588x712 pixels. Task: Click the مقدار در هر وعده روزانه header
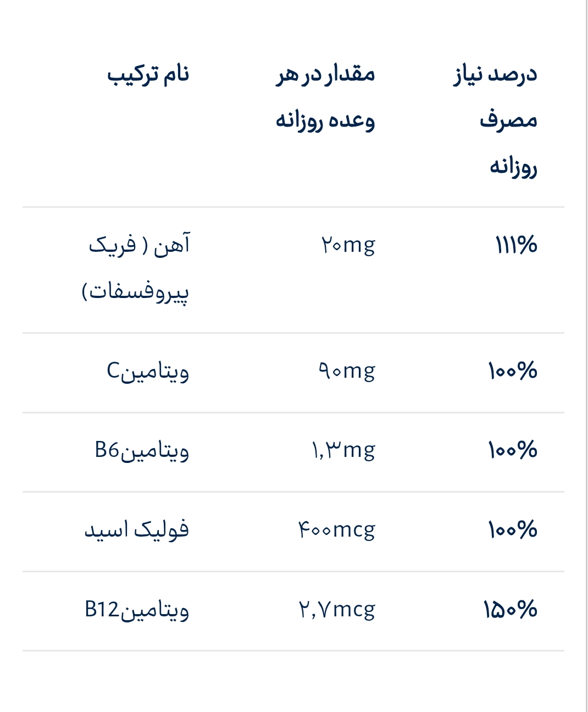tap(325, 97)
